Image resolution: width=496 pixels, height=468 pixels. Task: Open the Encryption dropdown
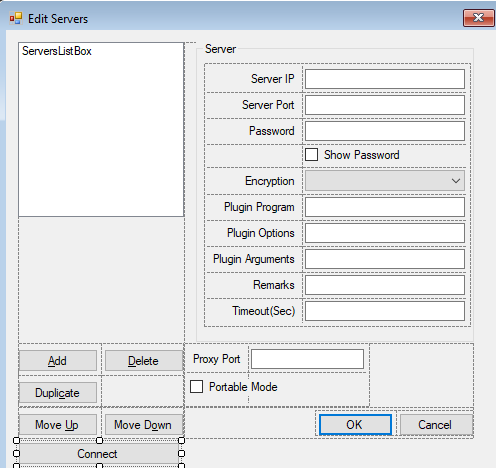click(385, 181)
